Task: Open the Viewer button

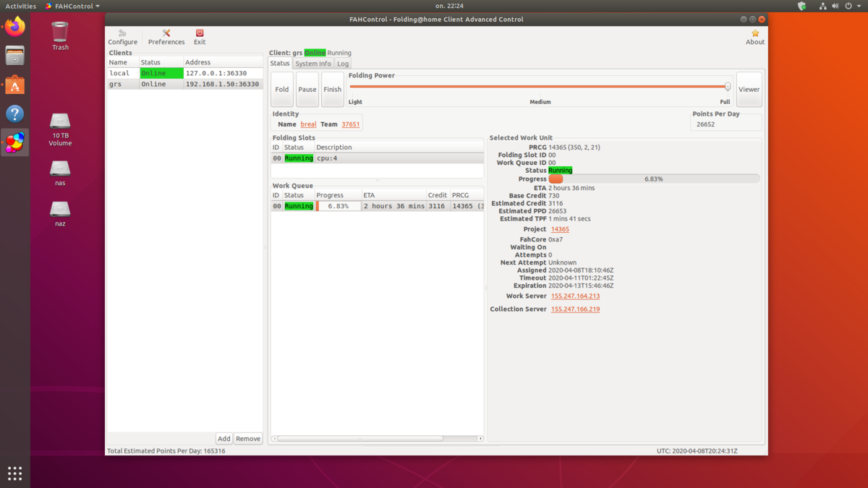Action: (749, 90)
